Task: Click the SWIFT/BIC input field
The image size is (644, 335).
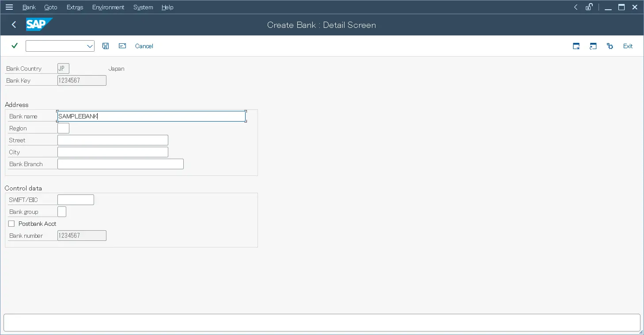Action: point(75,199)
